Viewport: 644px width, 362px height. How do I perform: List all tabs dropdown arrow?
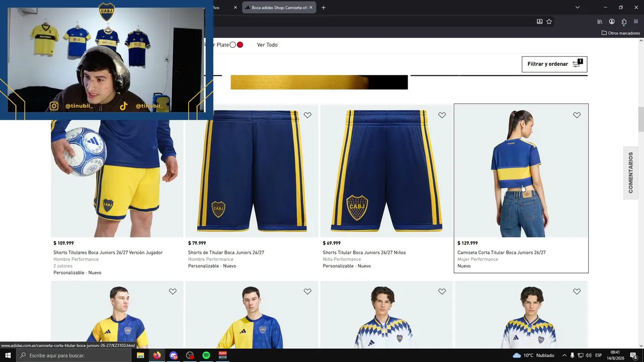578,8
